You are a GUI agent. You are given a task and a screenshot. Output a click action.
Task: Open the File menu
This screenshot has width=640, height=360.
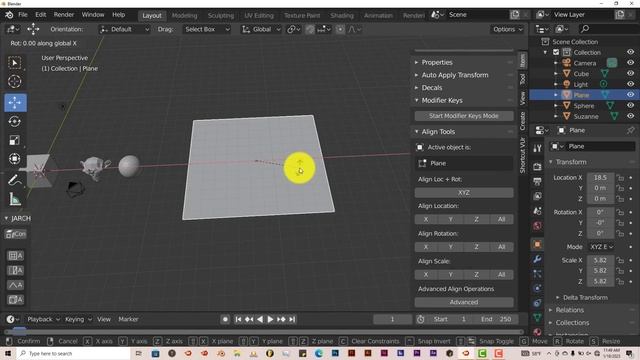[23, 15]
